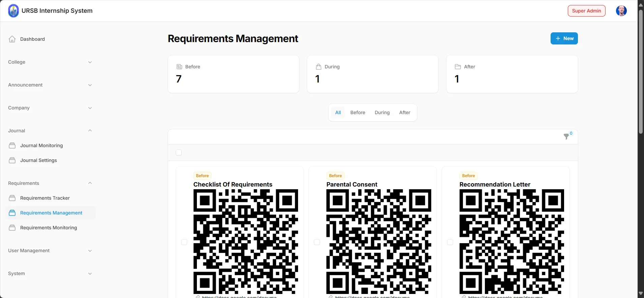
Task: Click the Recommendation Letter QR code
Action: click(x=512, y=241)
